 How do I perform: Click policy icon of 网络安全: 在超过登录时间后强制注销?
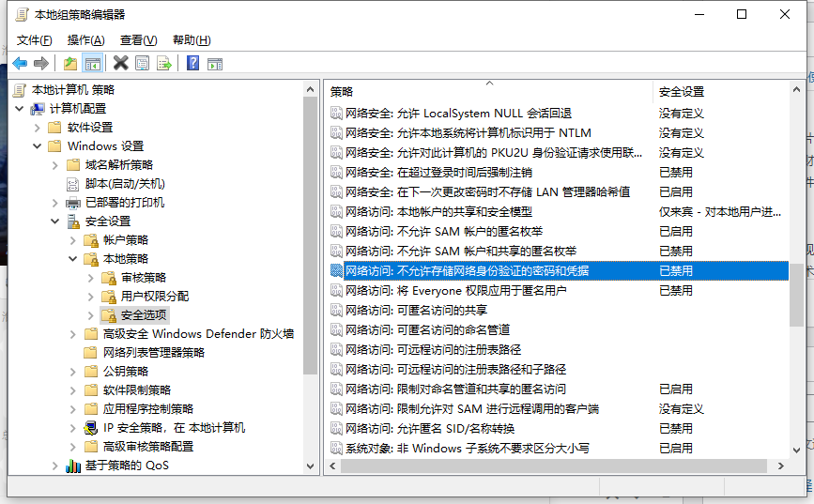coord(336,173)
